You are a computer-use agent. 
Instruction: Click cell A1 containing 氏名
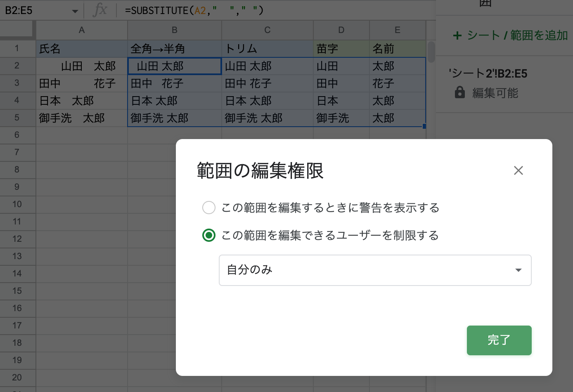pos(82,49)
